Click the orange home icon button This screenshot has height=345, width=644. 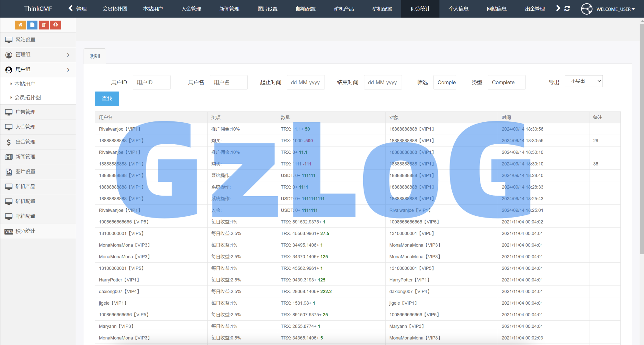(20, 25)
